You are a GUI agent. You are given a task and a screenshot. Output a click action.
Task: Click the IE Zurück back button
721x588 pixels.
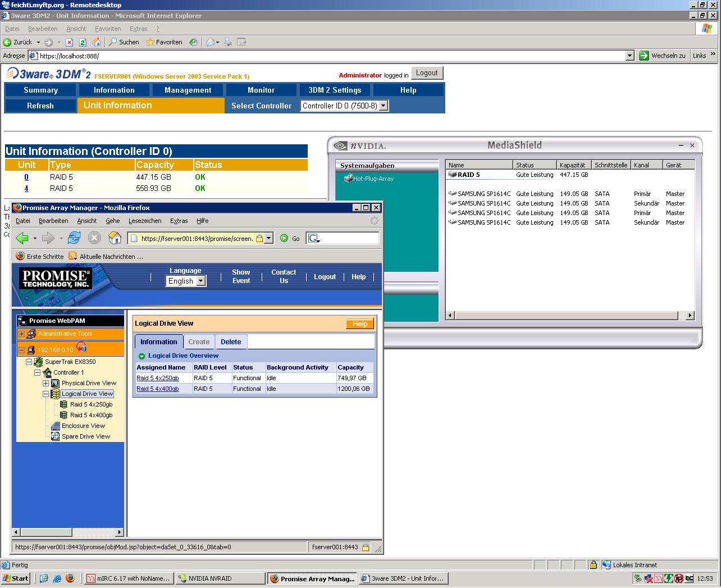(x=17, y=42)
